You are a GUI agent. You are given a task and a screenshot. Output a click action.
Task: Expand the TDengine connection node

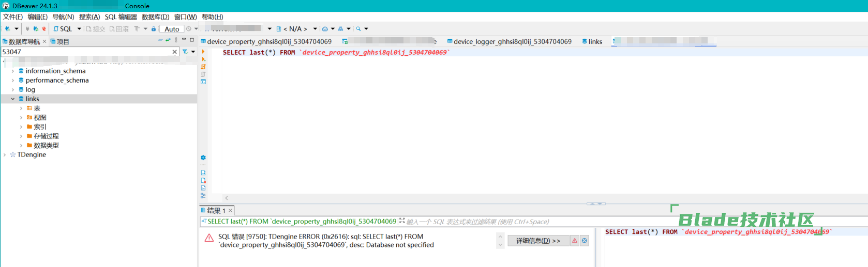[x=5, y=154]
